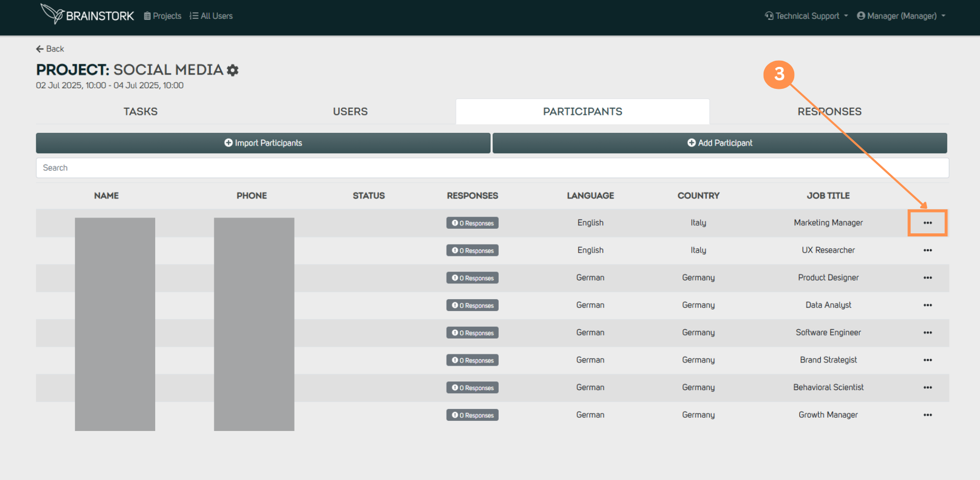Switch to the Responses tab

(x=829, y=111)
